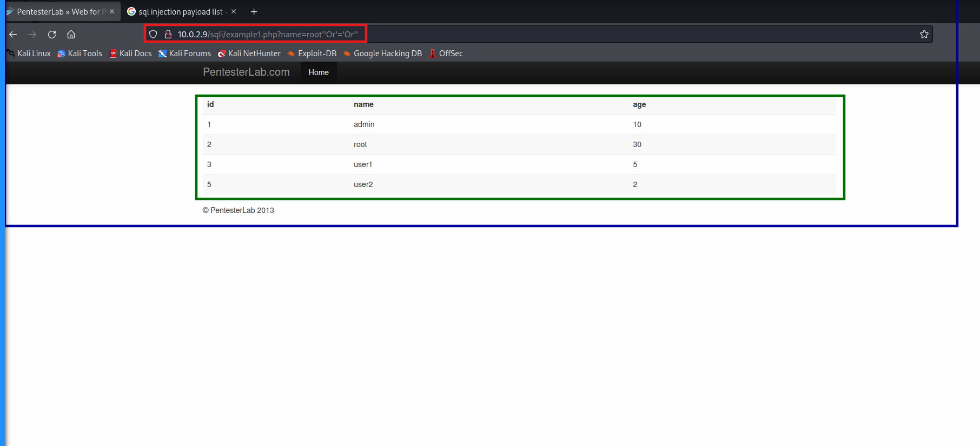Open the Kali Docs bookmark
The image size is (980, 446).
pos(130,54)
